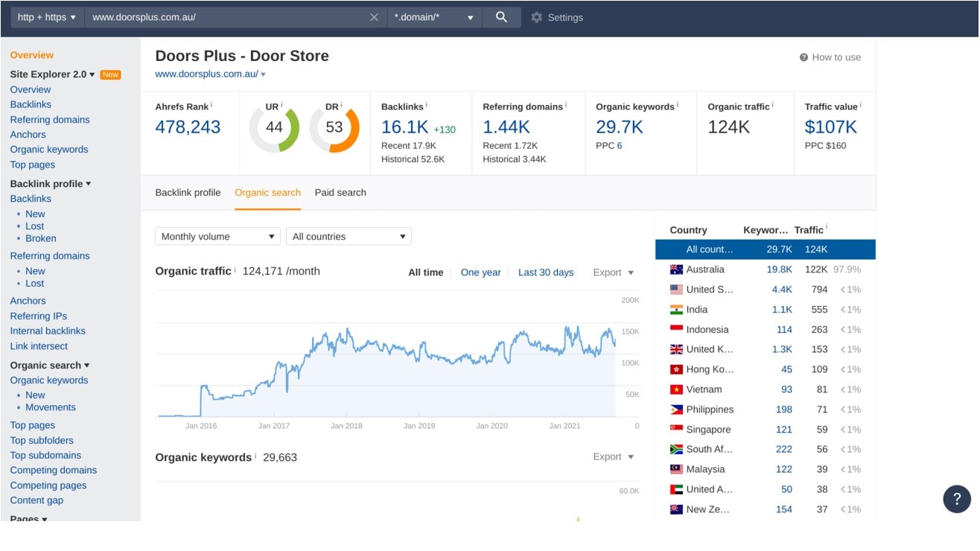Switch to Backlink profile tab
Viewport: 980px width, 551px height.
(188, 192)
